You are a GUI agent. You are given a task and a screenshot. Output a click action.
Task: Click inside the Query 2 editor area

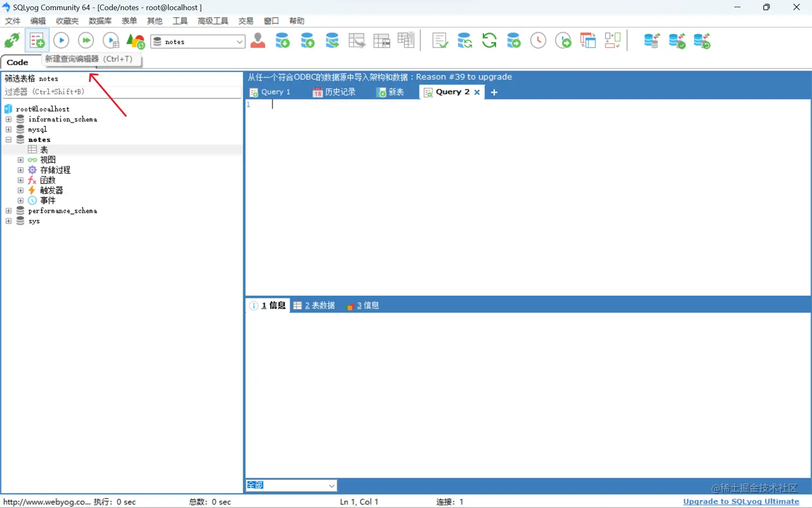(x=528, y=197)
